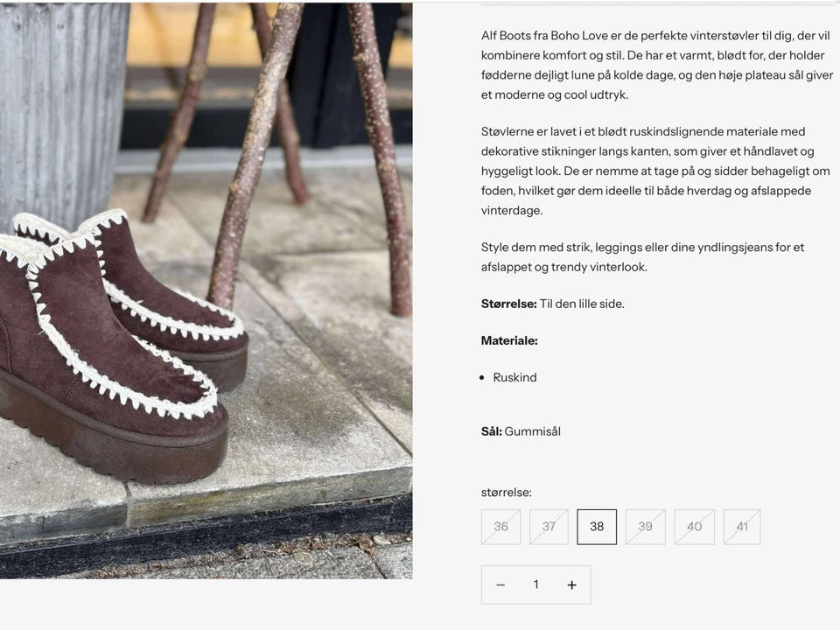Select the crossed-out size 41 option
840x630 pixels.
(742, 527)
